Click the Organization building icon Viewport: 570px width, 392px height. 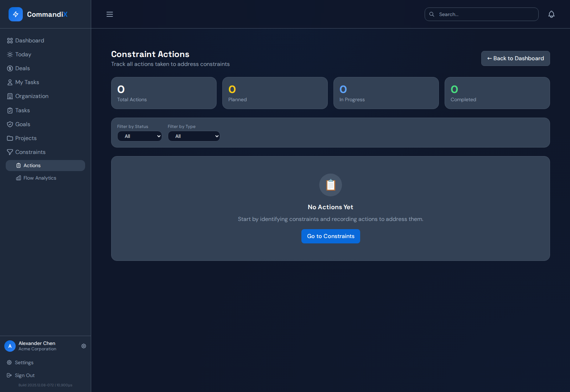10,96
